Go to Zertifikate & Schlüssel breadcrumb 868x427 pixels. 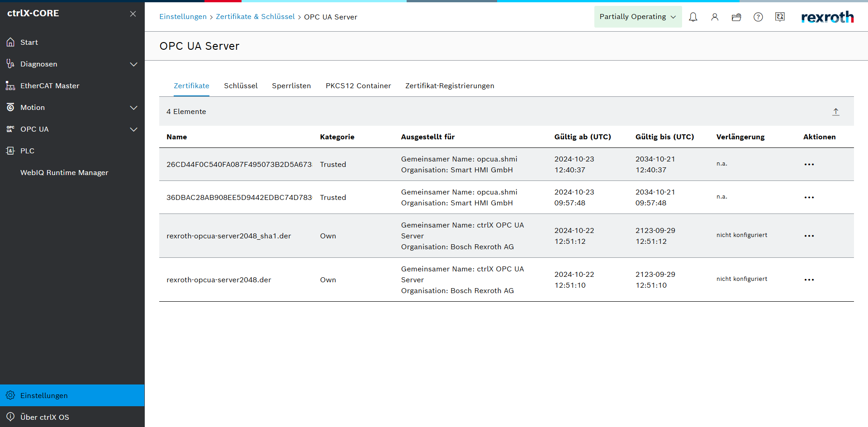pyautogui.click(x=255, y=17)
